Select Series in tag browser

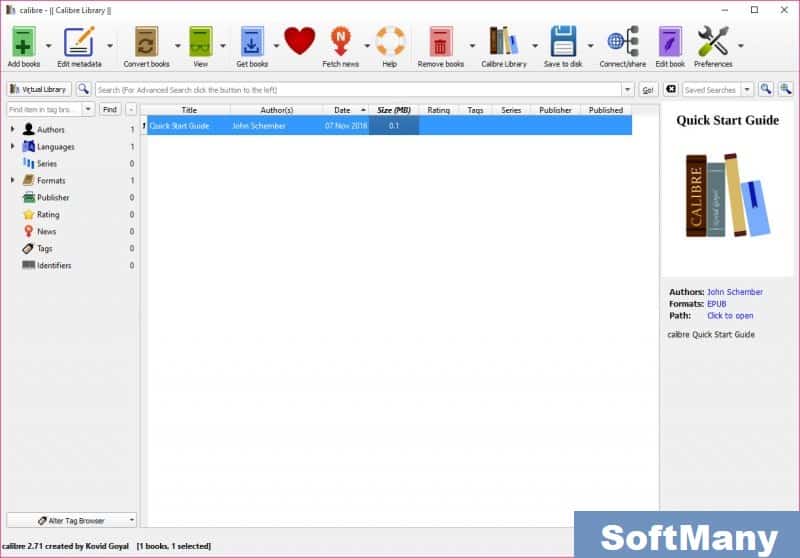tap(46, 163)
